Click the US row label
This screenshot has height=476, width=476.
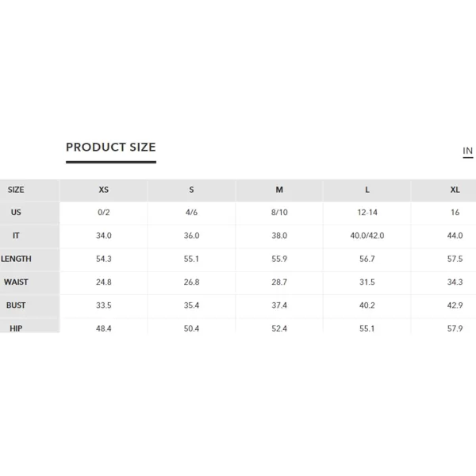(x=16, y=213)
